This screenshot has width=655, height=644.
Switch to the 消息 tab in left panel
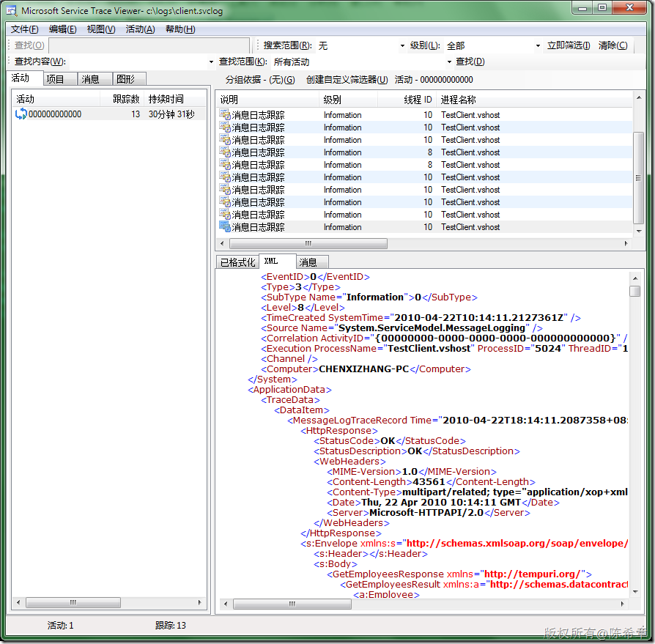[95, 79]
